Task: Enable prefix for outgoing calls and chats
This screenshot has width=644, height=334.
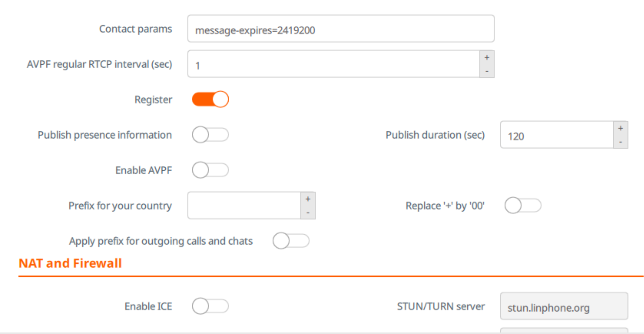Action: pyautogui.click(x=291, y=241)
